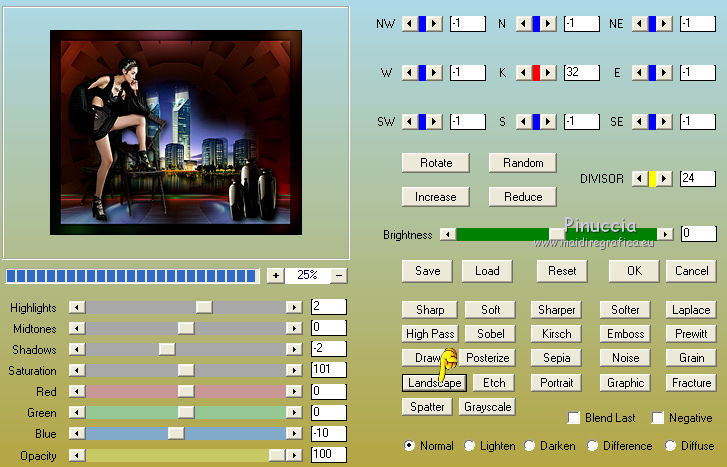Click the N value right arrow
The image size is (727, 467).
tap(548, 24)
